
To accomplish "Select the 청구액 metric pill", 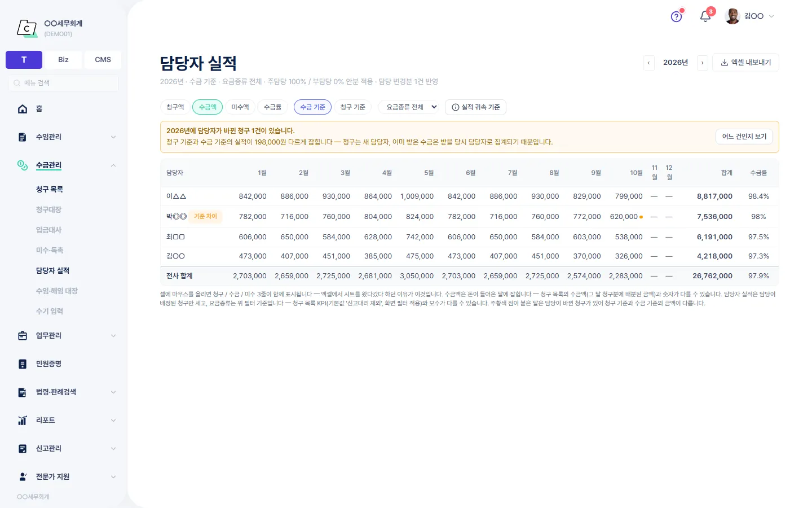I will point(175,107).
